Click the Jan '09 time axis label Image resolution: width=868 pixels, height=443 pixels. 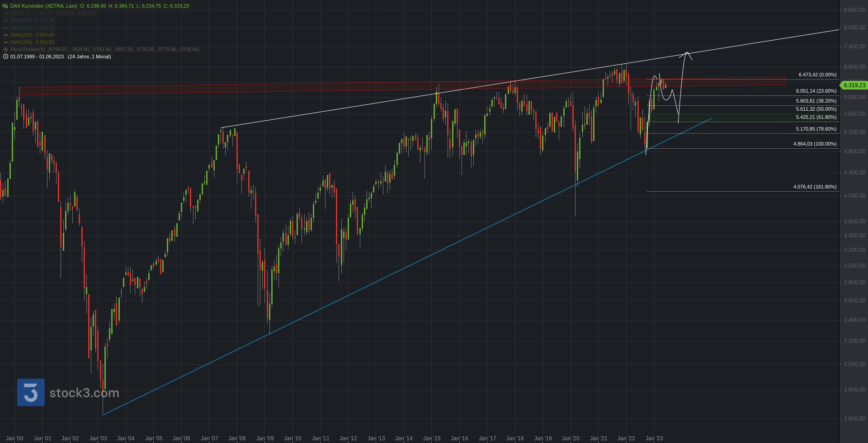(265, 438)
